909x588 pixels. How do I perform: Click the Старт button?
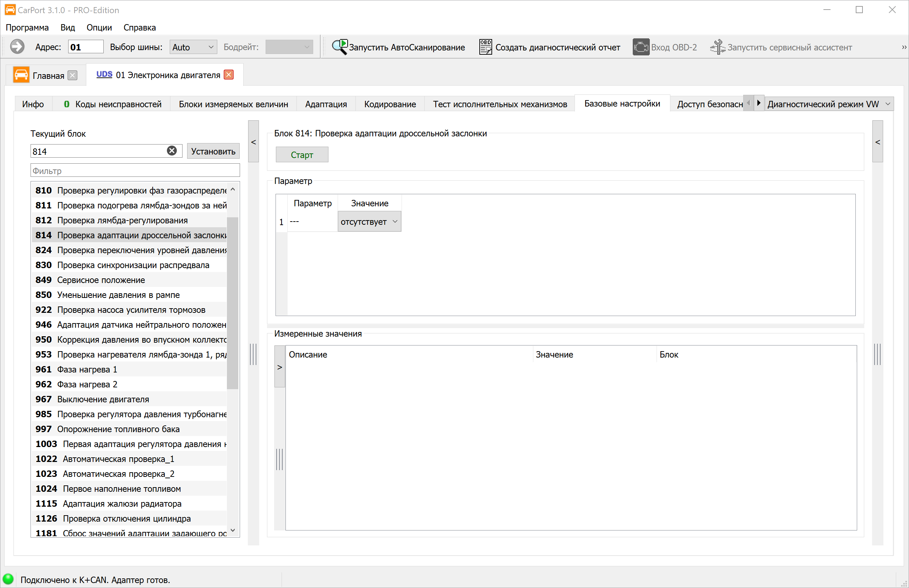click(301, 155)
